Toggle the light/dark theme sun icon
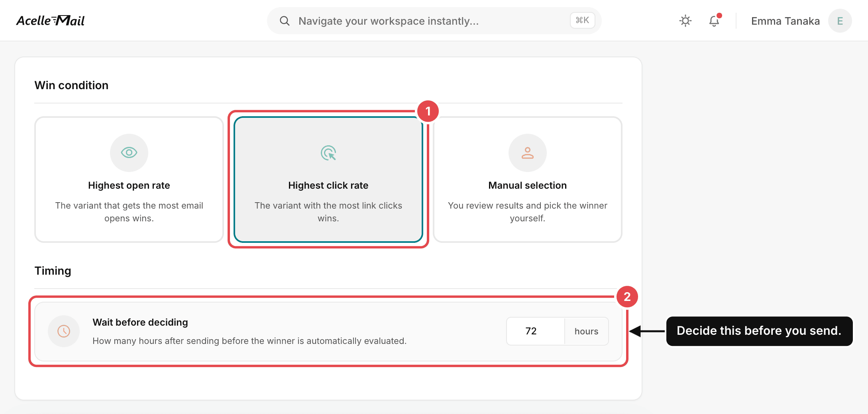 click(685, 21)
